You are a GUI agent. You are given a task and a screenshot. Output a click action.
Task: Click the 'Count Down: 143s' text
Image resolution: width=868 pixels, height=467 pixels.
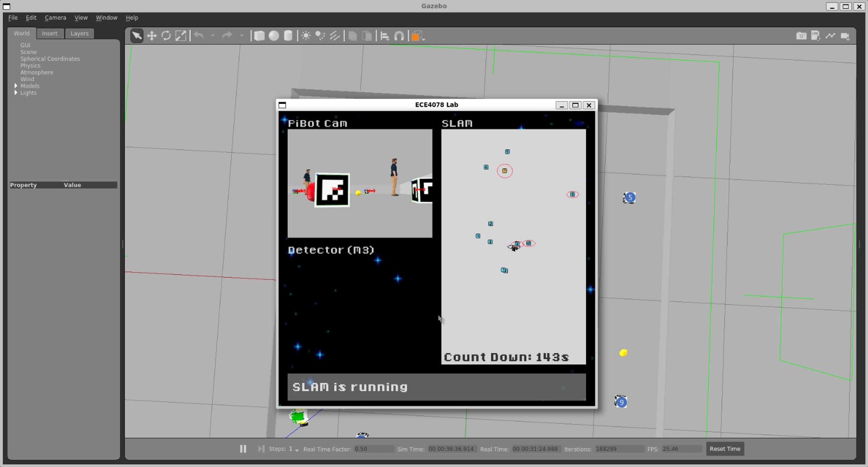(506, 357)
